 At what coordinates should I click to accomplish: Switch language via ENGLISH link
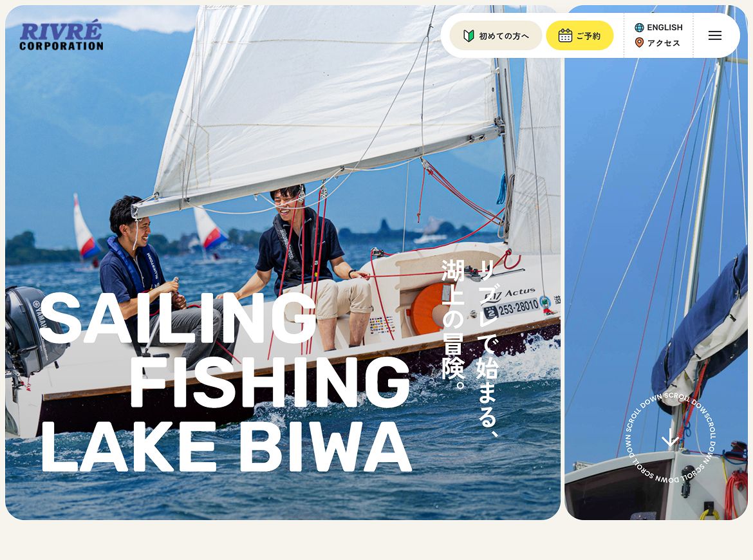pyautogui.click(x=659, y=28)
